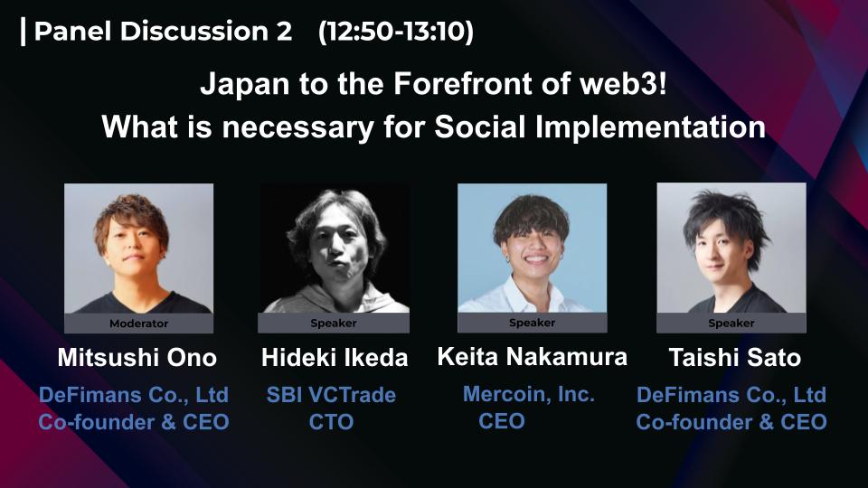Screen dimensions: 868x488
Task: Click the Moderator badge under the first photo
Action: pos(138,324)
